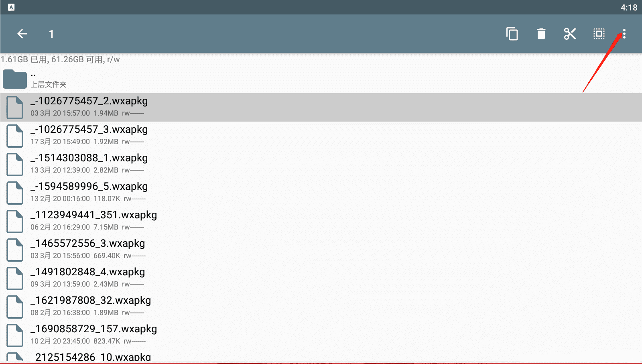Select the file _-1514303088_1.wxapkg

321,164
